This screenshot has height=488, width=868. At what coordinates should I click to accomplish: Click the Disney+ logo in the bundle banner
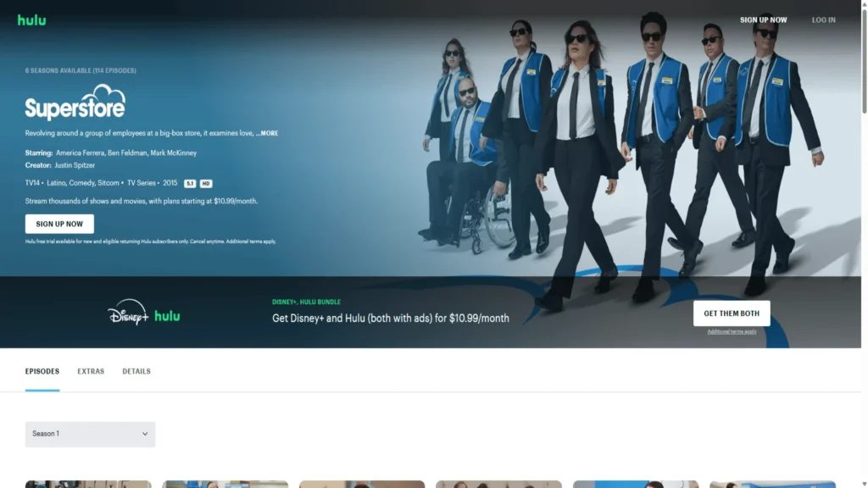point(127,313)
